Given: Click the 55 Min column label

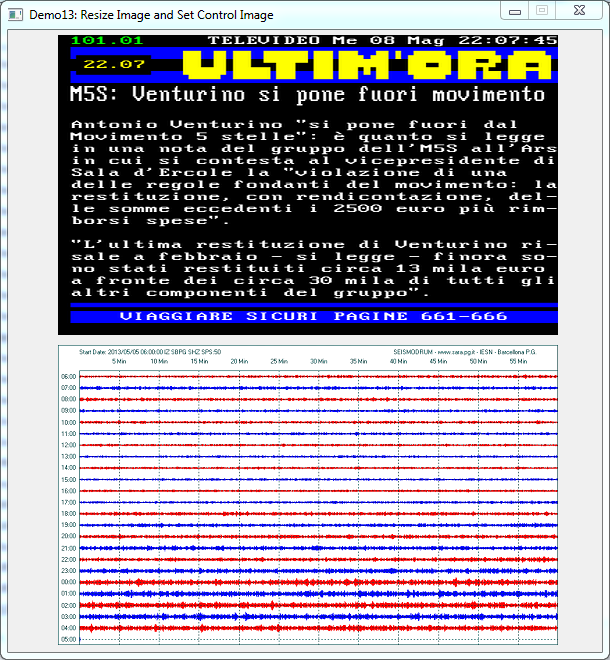Looking at the screenshot, I should (517, 361).
